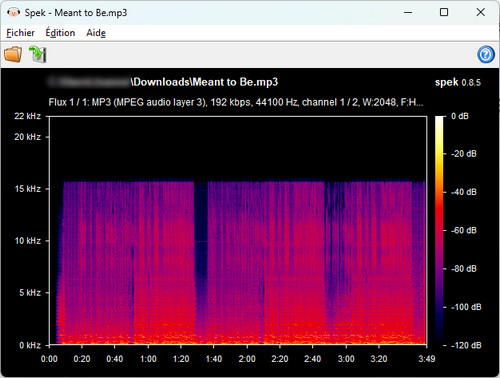Minimize the Spek window

coord(408,13)
